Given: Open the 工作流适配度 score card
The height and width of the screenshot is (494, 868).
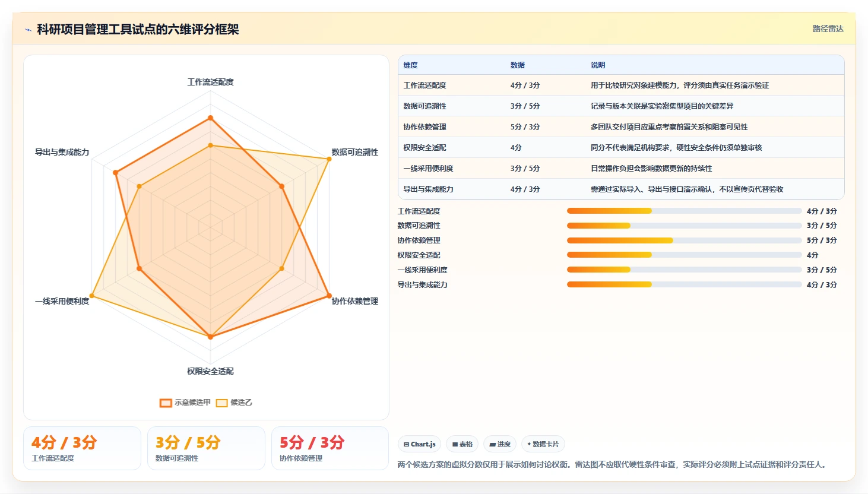Looking at the screenshot, I should tap(82, 448).
